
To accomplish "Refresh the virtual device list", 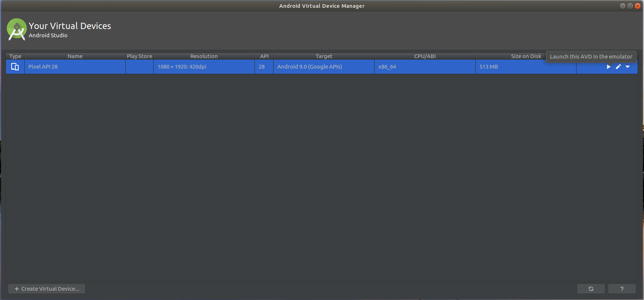I will click(x=591, y=289).
